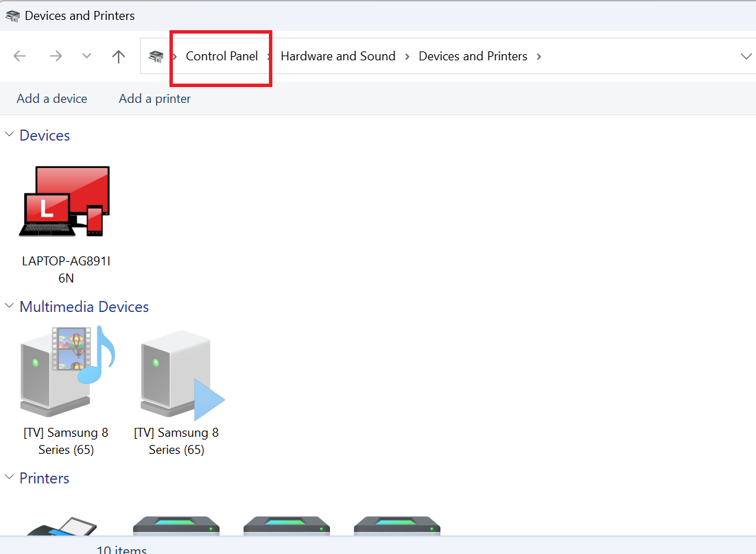Collapse the Multimedia Devices section
This screenshot has width=756, height=554.
[x=9, y=306]
